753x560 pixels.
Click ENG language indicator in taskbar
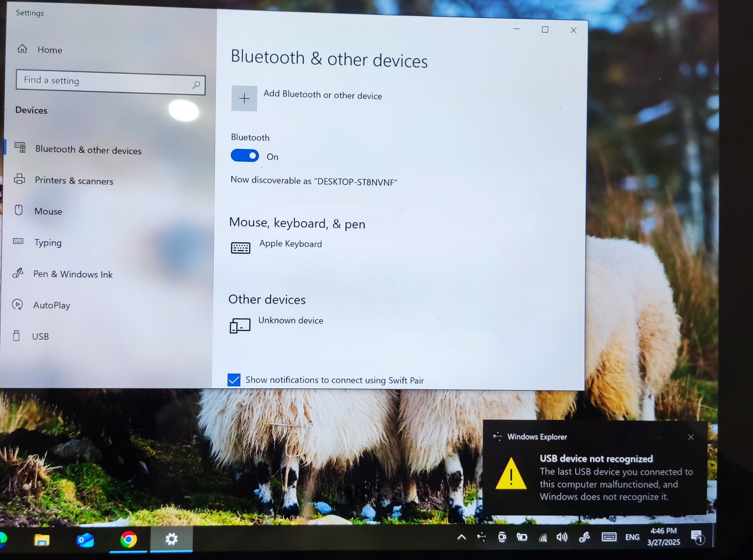(x=632, y=537)
